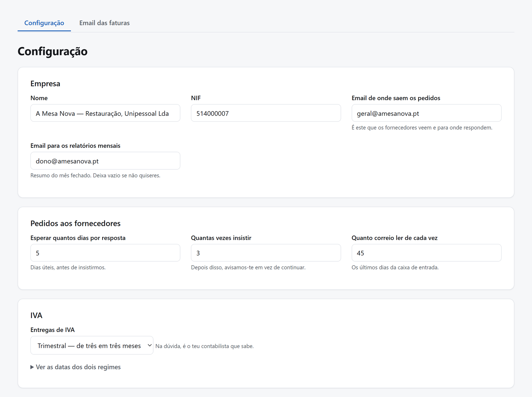Click the IVA section heading

(36, 315)
